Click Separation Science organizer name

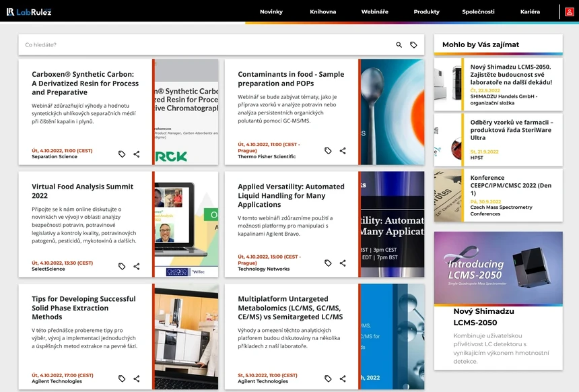tap(55, 157)
